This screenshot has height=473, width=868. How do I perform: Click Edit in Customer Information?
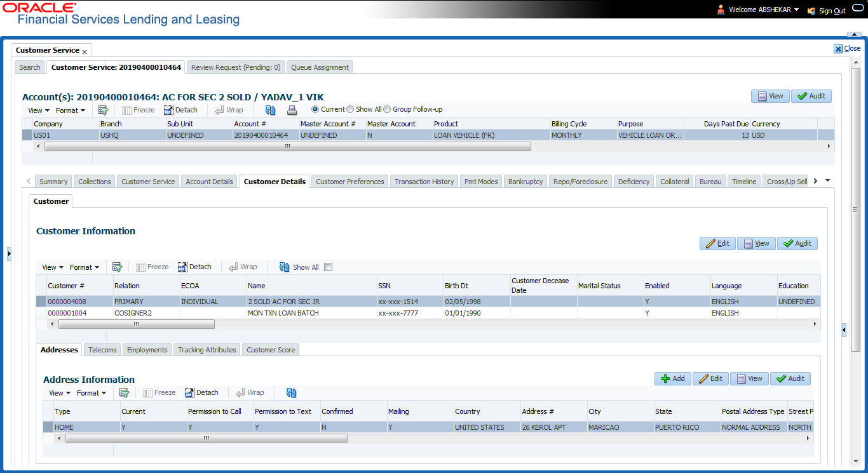[717, 243]
